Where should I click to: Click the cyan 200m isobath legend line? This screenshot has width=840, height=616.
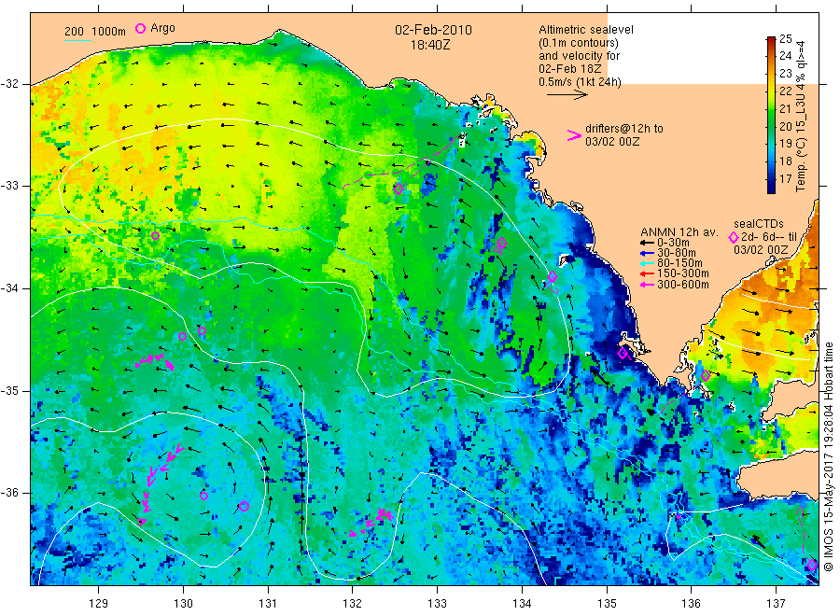[x=77, y=40]
